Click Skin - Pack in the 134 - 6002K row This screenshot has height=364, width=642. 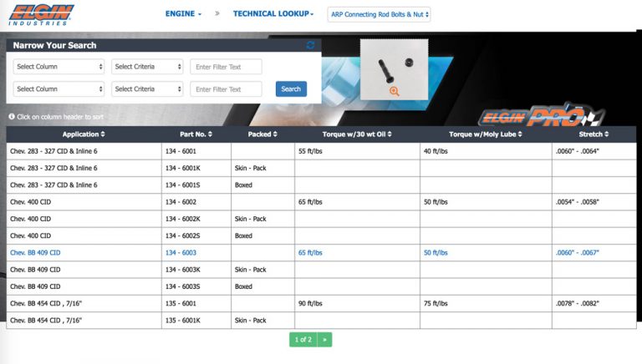click(x=251, y=219)
